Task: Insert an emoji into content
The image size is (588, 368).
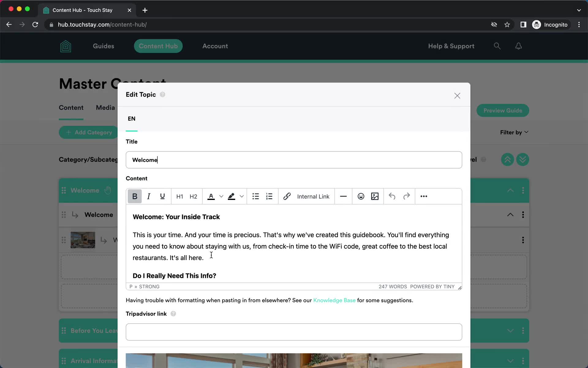Action: pyautogui.click(x=361, y=196)
